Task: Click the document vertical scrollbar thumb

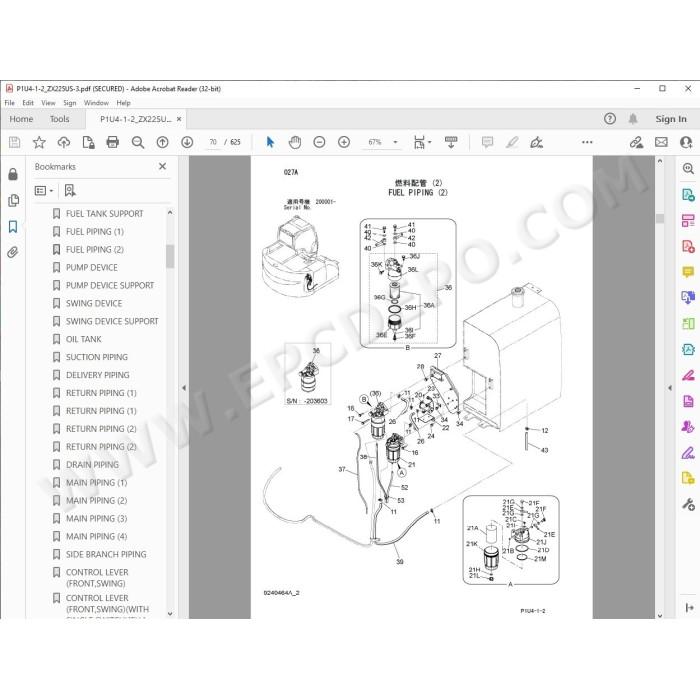Action: [660, 218]
